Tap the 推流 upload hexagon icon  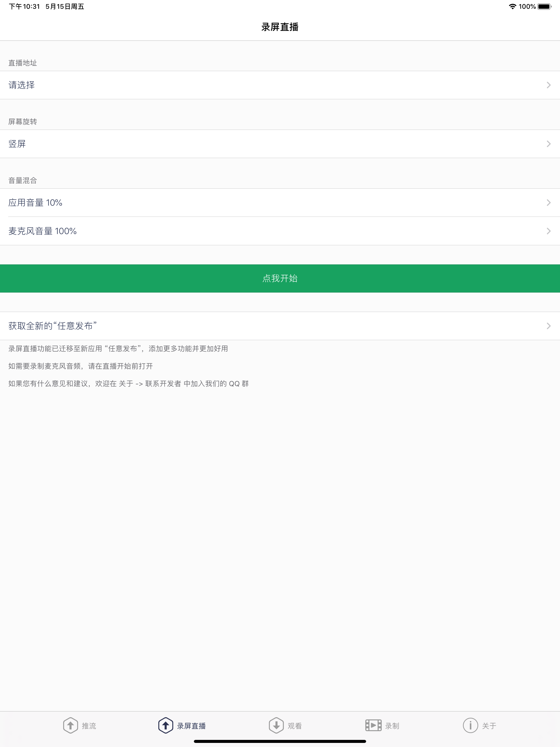[71, 725]
